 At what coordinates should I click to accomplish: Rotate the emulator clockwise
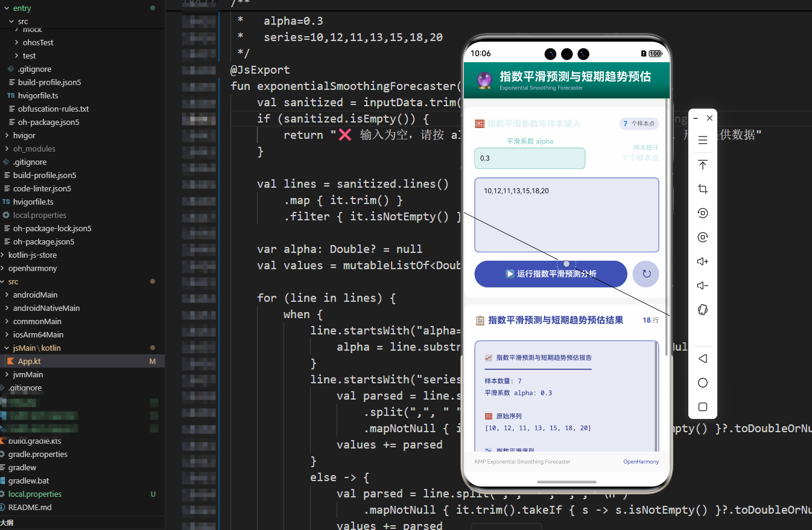[702, 237]
